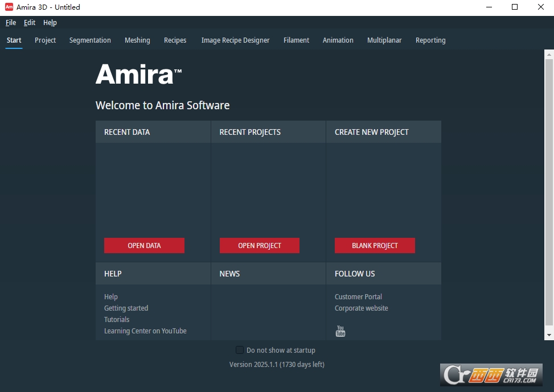Open the File menu
Viewport: 554px width, 392px height.
pos(11,23)
